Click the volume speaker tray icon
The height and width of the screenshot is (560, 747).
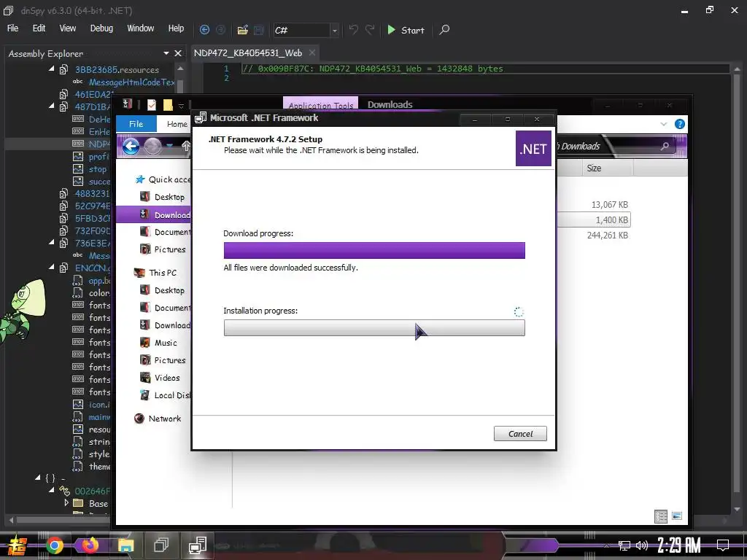[x=642, y=545]
